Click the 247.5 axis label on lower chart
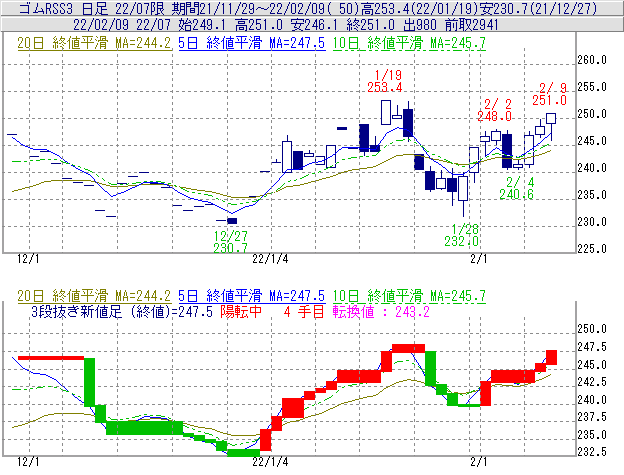The height and width of the screenshot is (475, 624). tap(592, 347)
